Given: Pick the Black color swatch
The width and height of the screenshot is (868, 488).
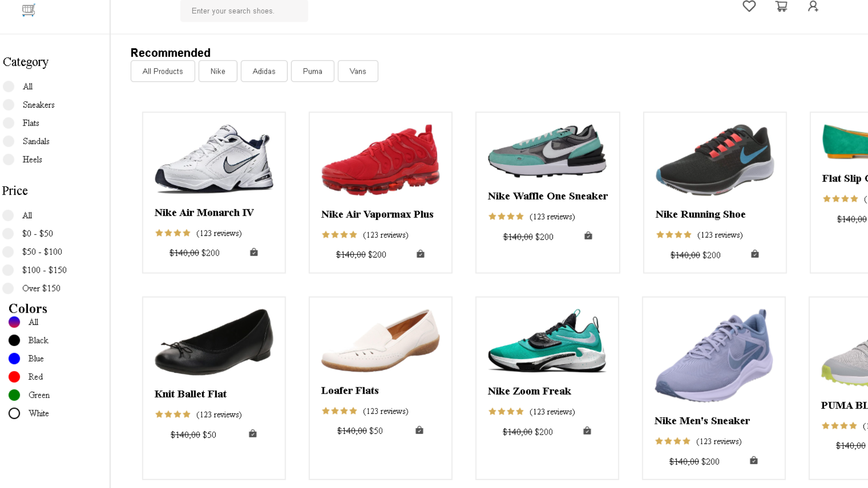Looking at the screenshot, I should (x=14, y=340).
